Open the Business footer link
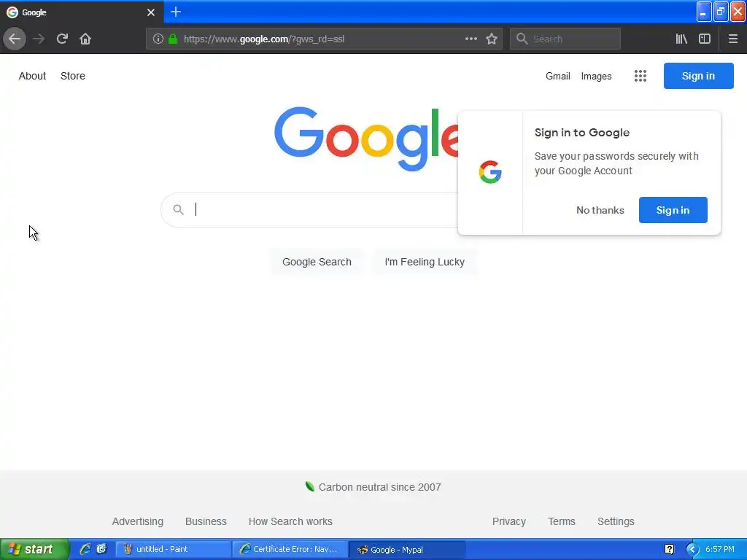Viewport: 747px width, 560px height. (206, 521)
